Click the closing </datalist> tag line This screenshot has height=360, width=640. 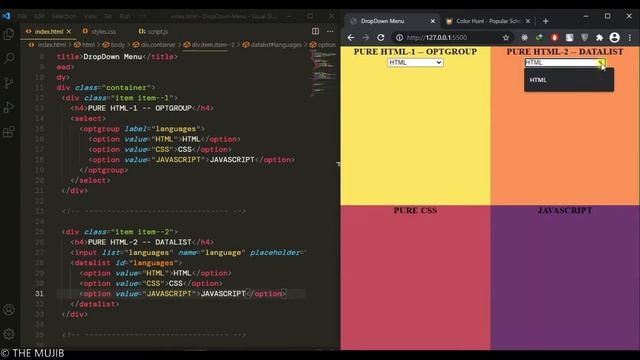pos(95,304)
